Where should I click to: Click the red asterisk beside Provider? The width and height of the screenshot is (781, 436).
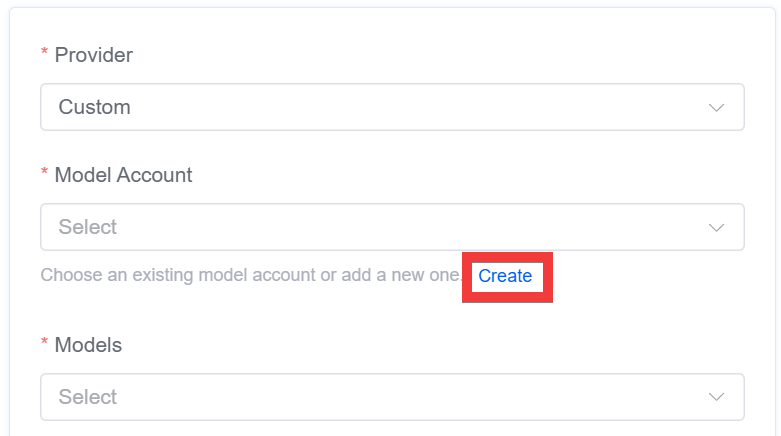coord(44,52)
